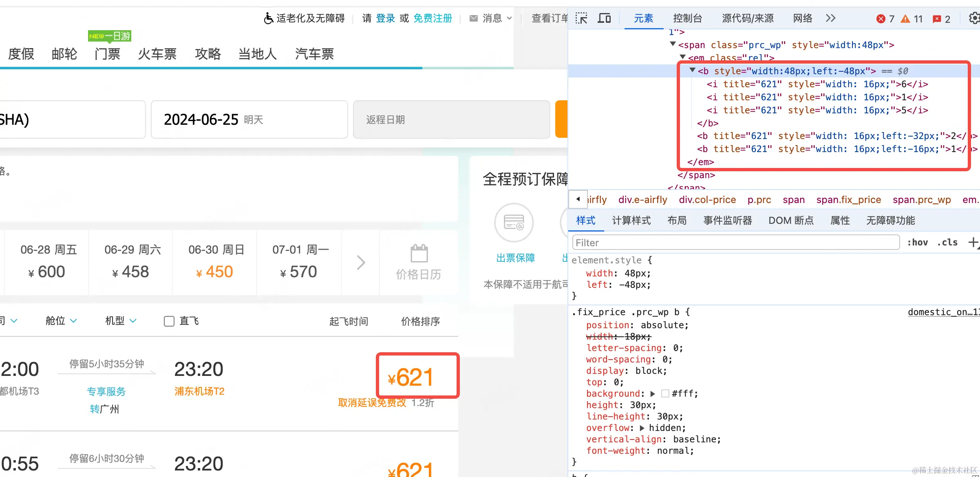Toggle :hov element state panel

[917, 243]
